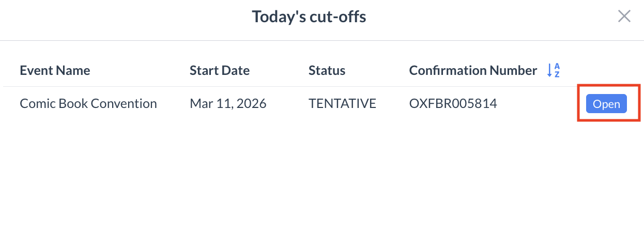Screen dimensions: 644x249
Task: Select the Comic Book Convention name cell
Action: (x=88, y=104)
